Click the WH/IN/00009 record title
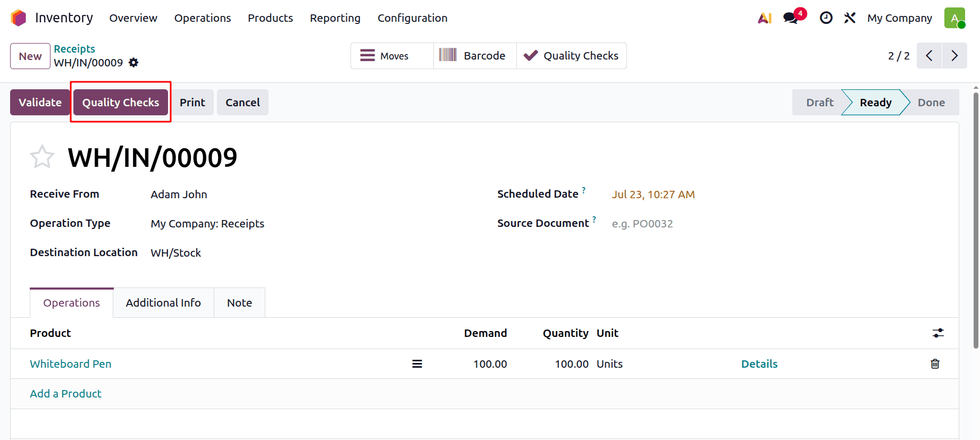Viewport: 980px width, 440px height. tap(153, 157)
